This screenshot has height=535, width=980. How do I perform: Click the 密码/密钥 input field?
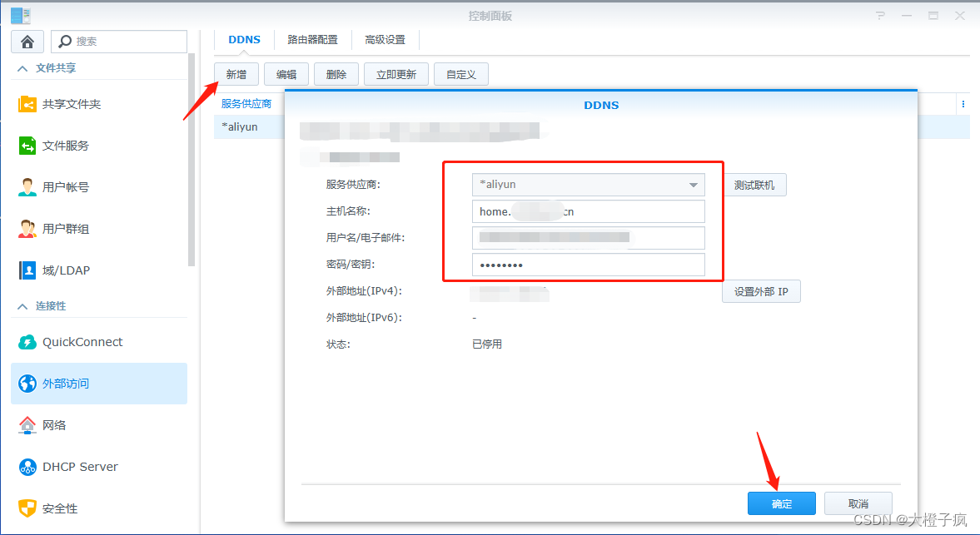tap(589, 264)
